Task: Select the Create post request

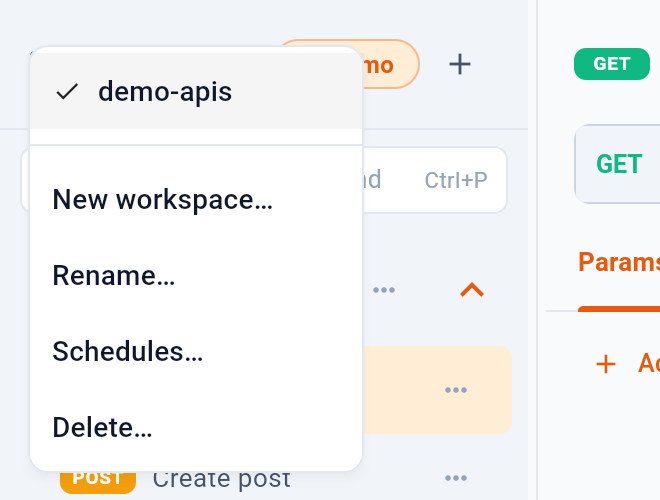Action: [x=221, y=480]
